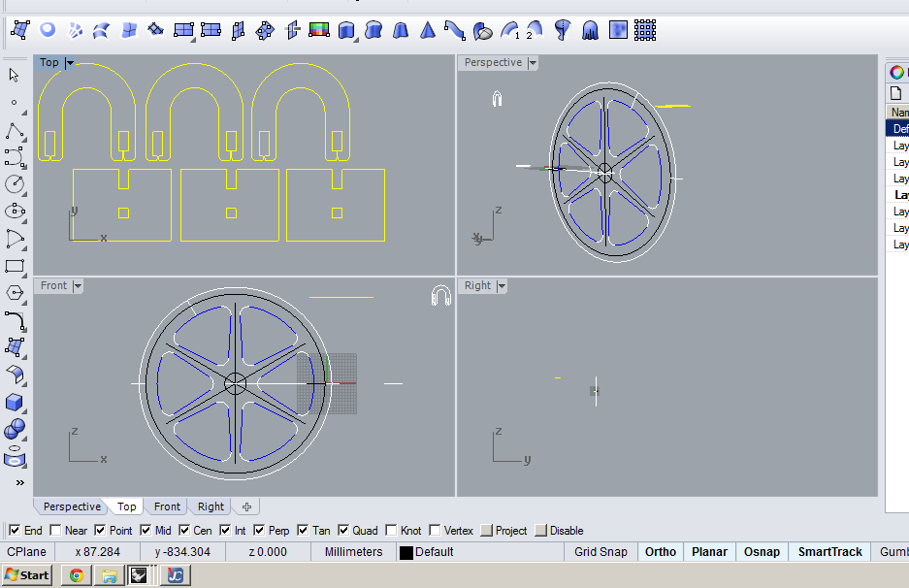
Task: Switch to the Right viewport tab
Action: (211, 506)
